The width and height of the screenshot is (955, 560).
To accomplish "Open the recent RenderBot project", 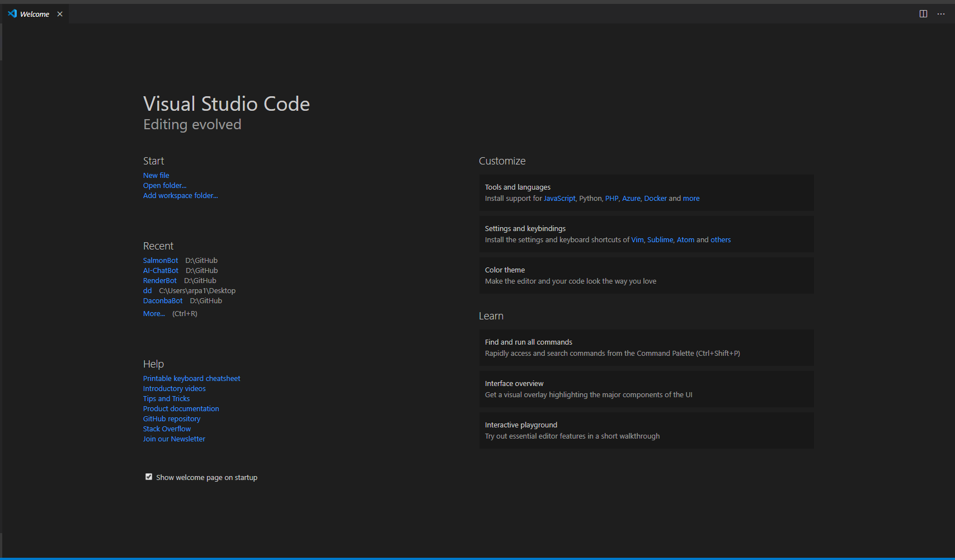I will 160,280.
